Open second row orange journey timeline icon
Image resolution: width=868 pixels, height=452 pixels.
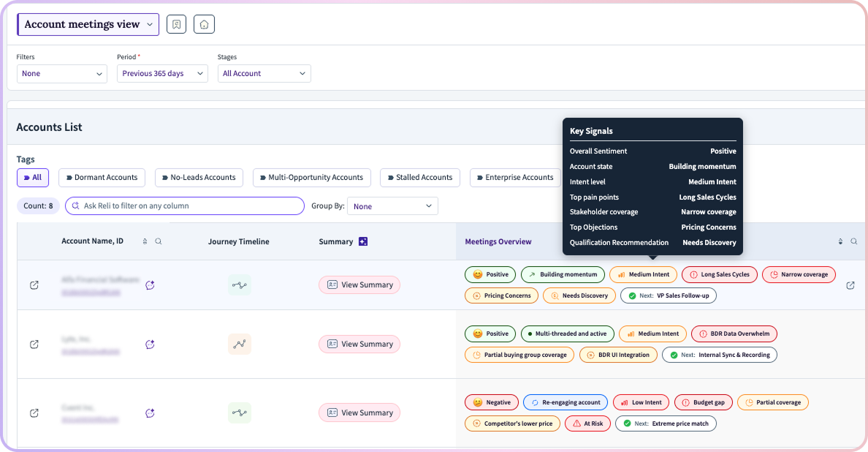click(x=240, y=344)
